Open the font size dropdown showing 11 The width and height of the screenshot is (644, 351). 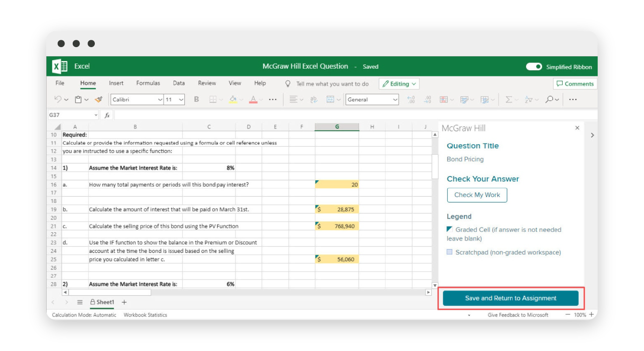[174, 100]
